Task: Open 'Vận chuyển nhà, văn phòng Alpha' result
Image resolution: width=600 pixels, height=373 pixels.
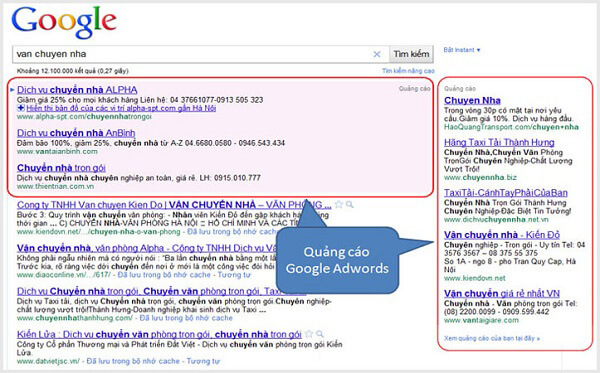Action: click(147, 248)
